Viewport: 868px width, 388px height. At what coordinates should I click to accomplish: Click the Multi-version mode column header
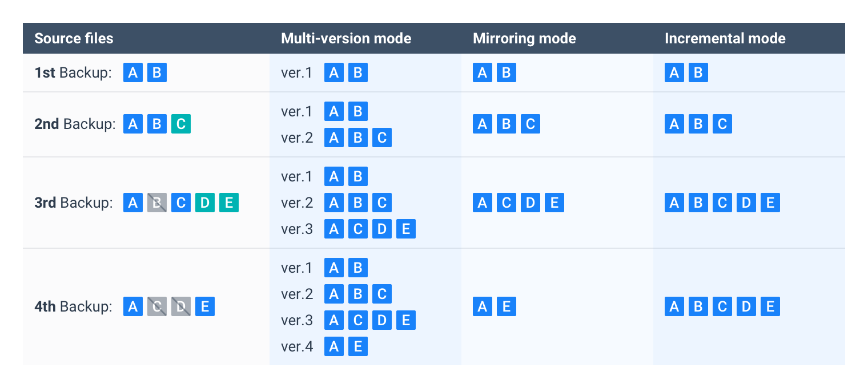[346, 38]
